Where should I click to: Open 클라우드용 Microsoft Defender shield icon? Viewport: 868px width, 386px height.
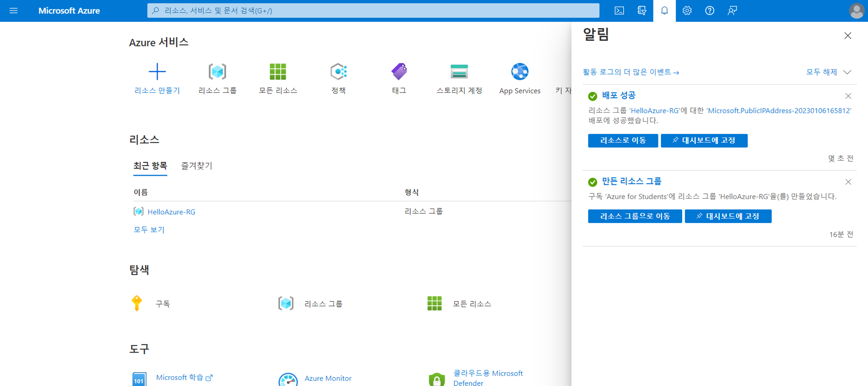click(x=437, y=379)
